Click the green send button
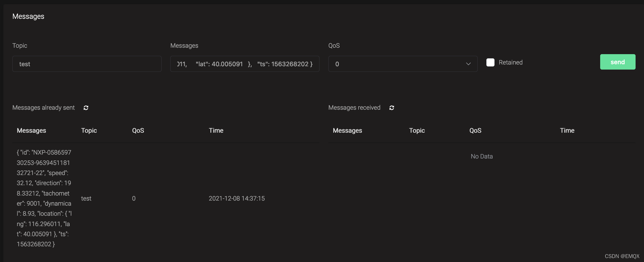 [x=618, y=62]
